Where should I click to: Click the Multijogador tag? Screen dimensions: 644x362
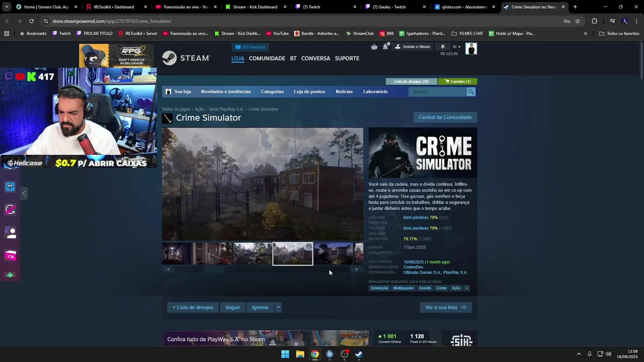point(404,288)
